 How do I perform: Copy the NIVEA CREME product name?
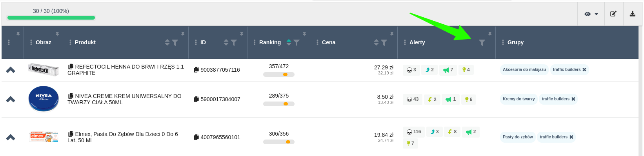click(x=71, y=96)
